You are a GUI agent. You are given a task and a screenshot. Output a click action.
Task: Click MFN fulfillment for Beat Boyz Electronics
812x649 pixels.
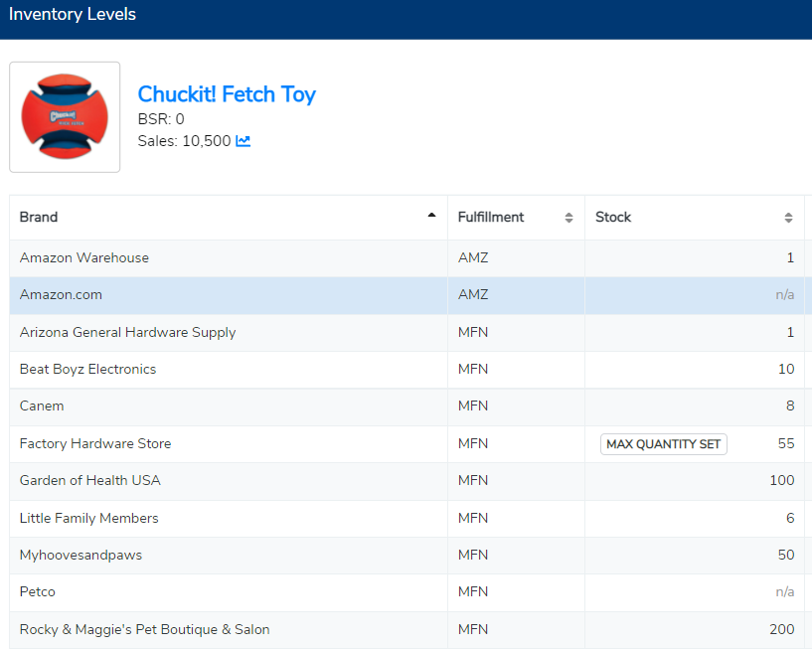coord(473,370)
